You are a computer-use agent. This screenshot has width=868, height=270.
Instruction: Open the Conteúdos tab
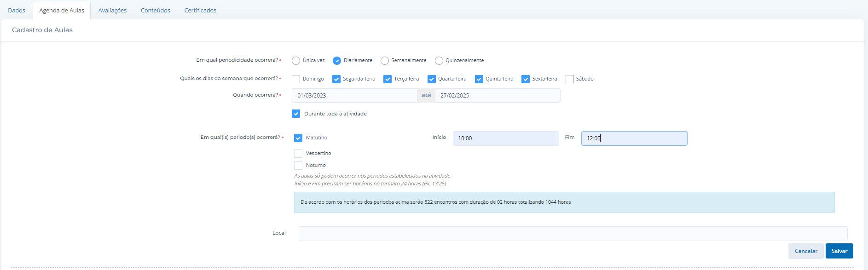(155, 10)
